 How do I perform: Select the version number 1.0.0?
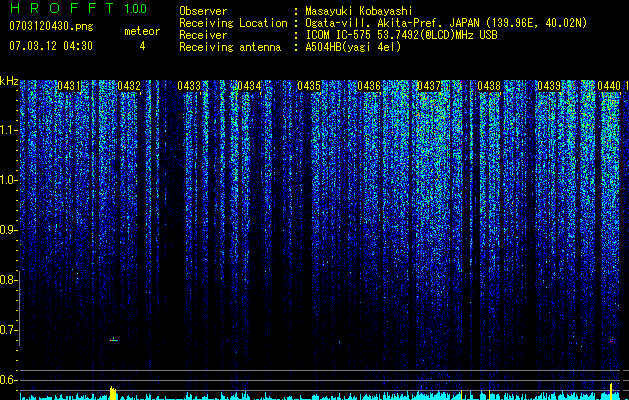click(x=136, y=9)
